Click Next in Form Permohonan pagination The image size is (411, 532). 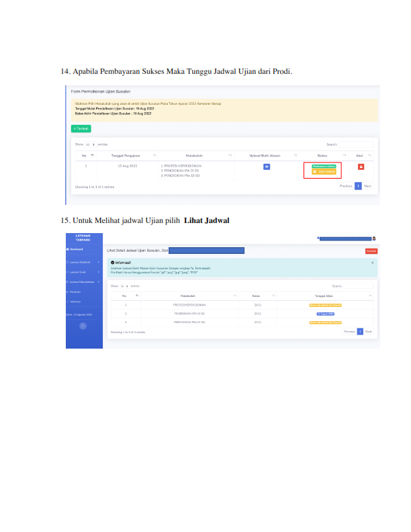click(367, 186)
